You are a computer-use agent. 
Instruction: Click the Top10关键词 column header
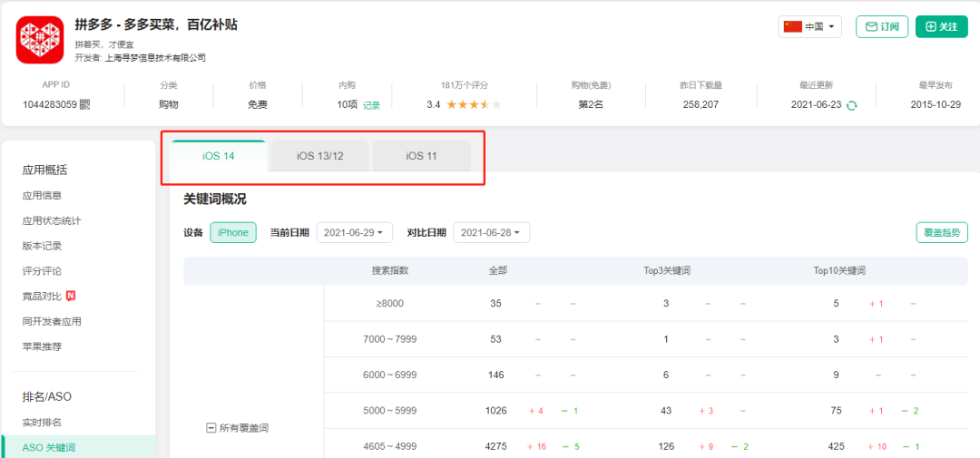click(839, 270)
